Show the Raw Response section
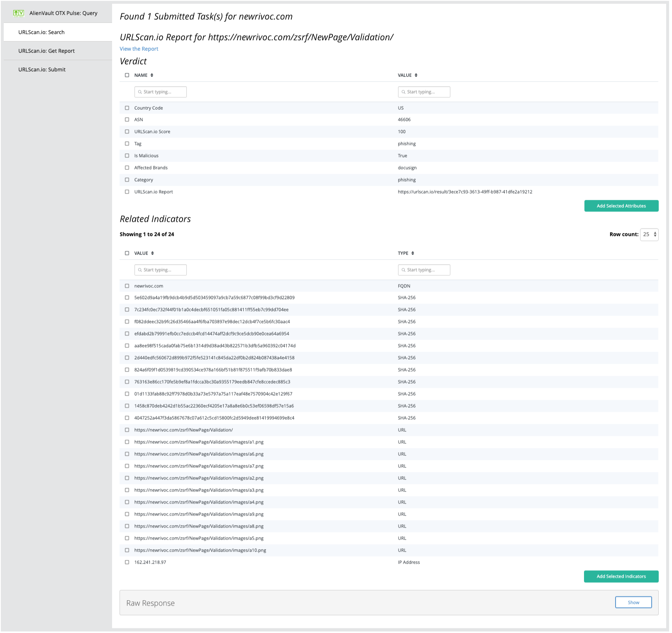The height and width of the screenshot is (633, 672). coord(633,603)
